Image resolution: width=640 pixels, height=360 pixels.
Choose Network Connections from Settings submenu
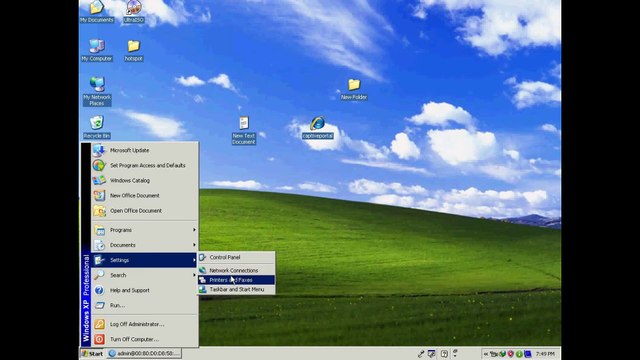pyautogui.click(x=236, y=270)
